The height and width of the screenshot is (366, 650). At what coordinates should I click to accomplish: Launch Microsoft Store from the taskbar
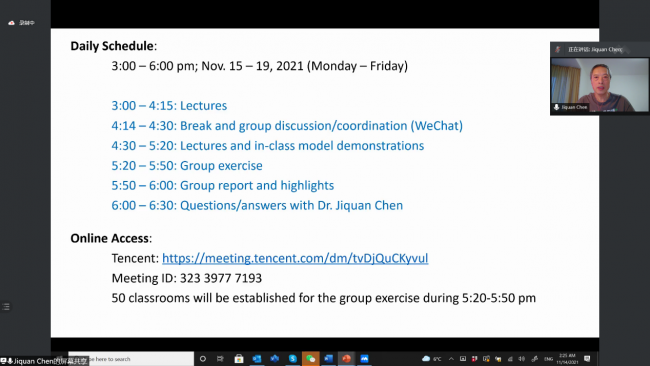[239, 359]
